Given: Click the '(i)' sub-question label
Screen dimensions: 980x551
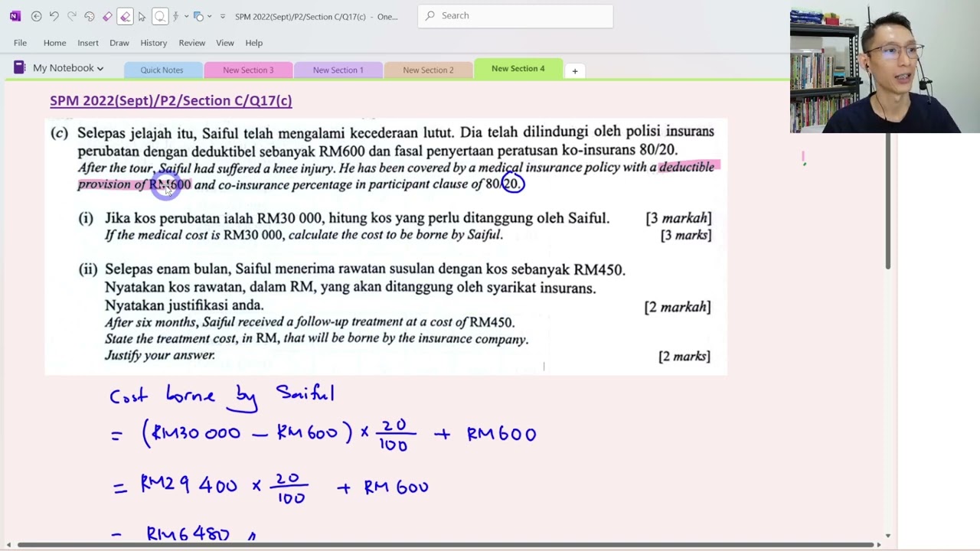Looking at the screenshot, I should pyautogui.click(x=86, y=218).
